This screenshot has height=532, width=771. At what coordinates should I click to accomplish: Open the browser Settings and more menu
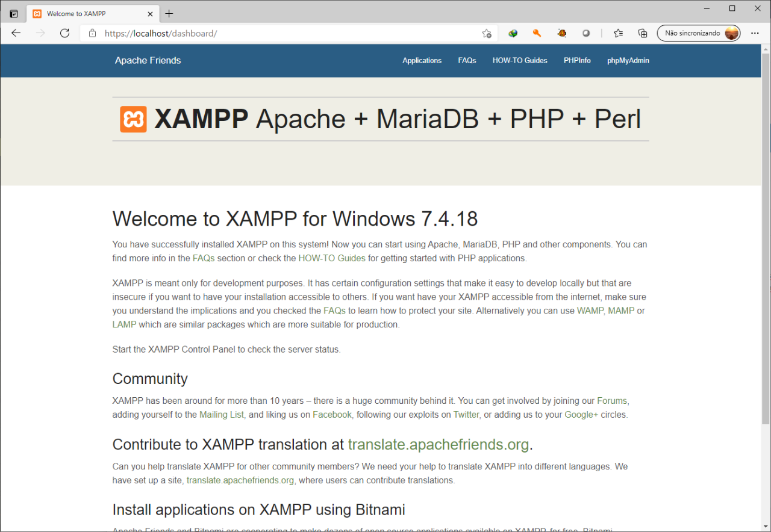(755, 33)
